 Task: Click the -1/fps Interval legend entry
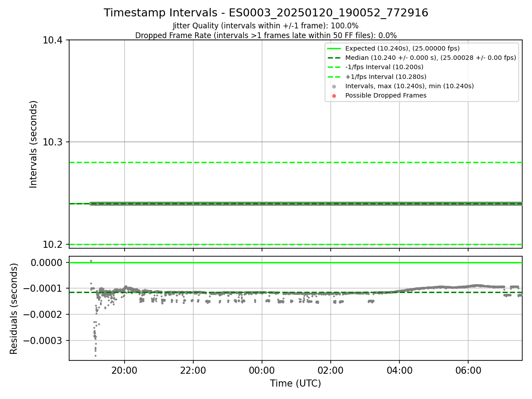pyautogui.click(x=376, y=67)
